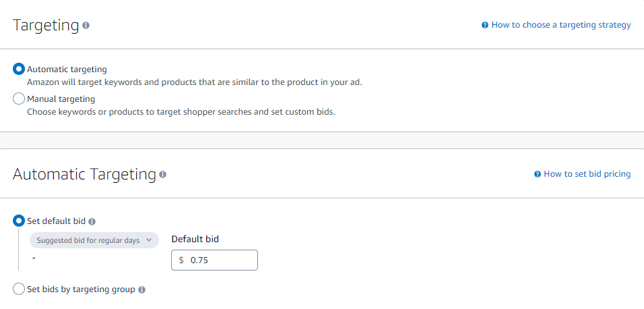Choose the Set bids by targeting group radio
Image resolution: width=644 pixels, height=309 pixels.
[19, 289]
